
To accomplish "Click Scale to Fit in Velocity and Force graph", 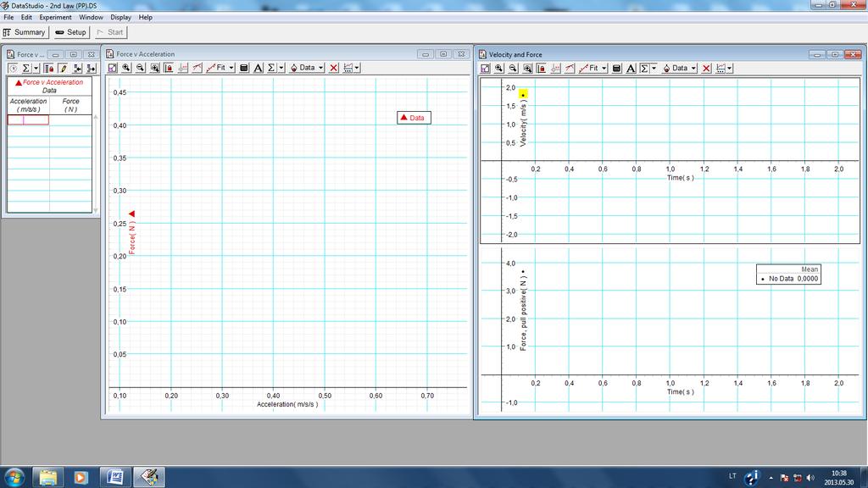I will pyautogui.click(x=485, y=68).
